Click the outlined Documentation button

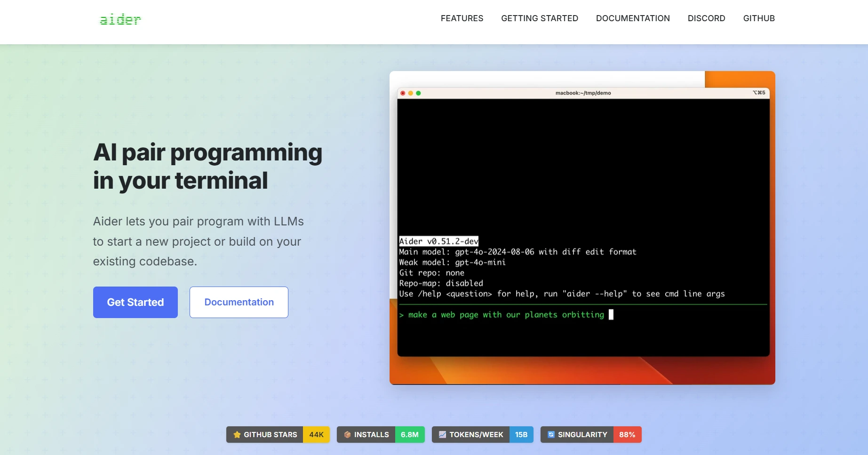[x=239, y=302]
